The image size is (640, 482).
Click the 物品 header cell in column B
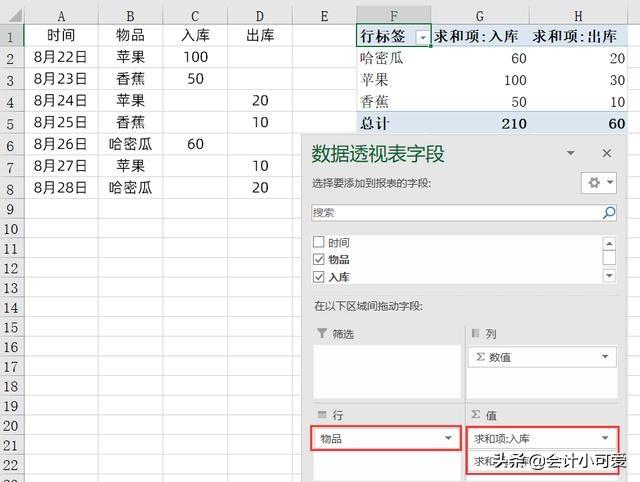(130, 36)
